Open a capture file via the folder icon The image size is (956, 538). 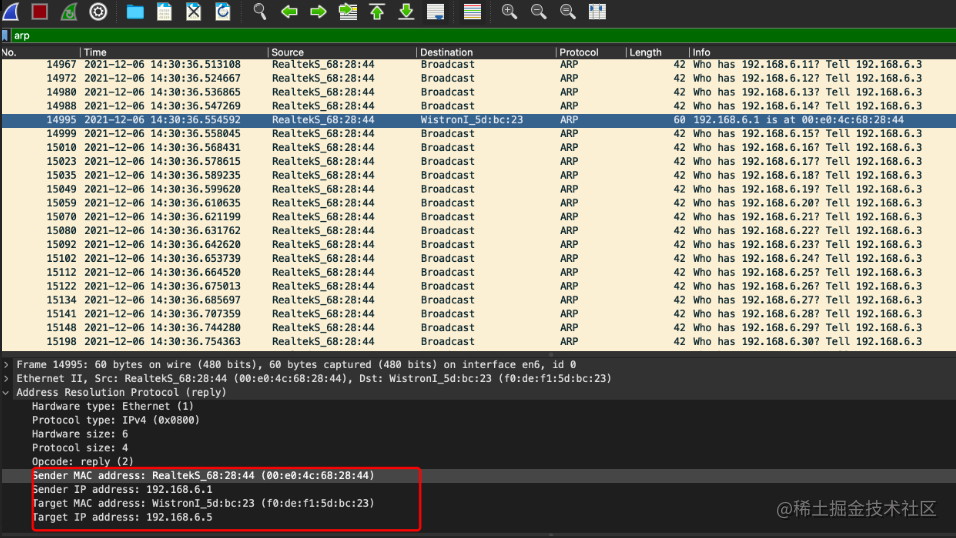tap(135, 11)
